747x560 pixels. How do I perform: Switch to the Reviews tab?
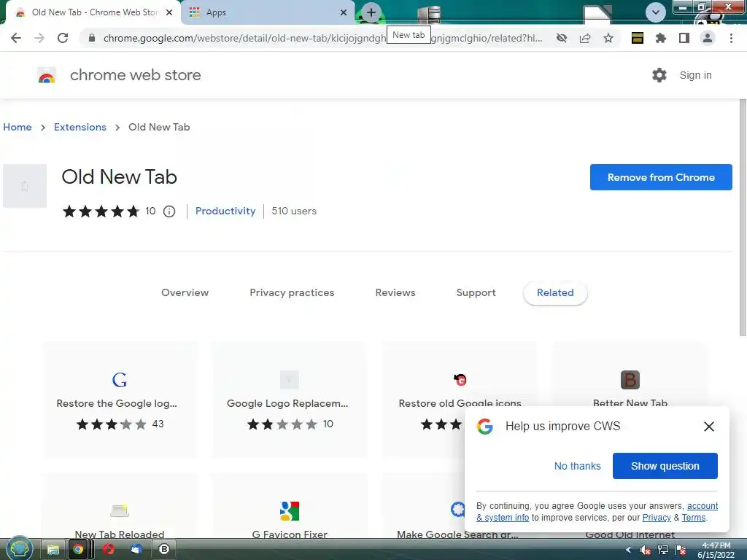click(x=395, y=293)
